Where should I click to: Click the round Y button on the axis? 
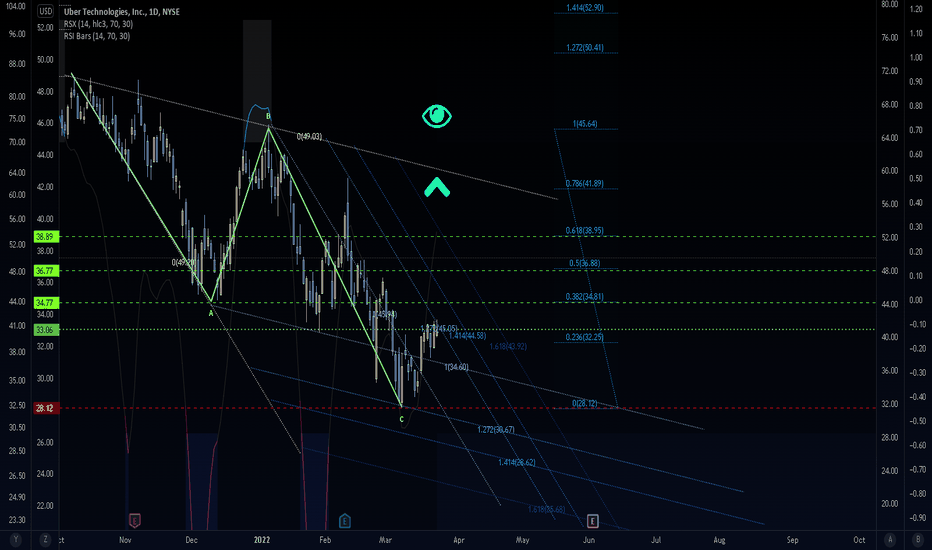[15, 540]
